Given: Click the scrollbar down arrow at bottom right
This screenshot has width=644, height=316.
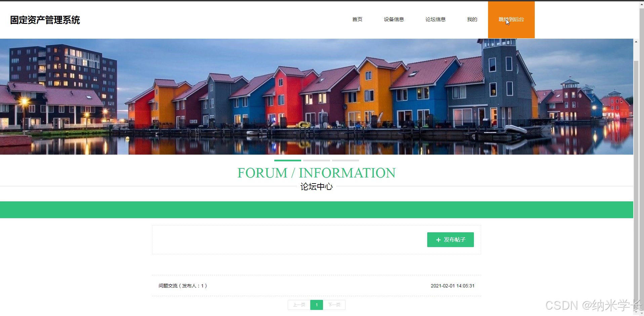Looking at the screenshot, I should tap(637, 313).
